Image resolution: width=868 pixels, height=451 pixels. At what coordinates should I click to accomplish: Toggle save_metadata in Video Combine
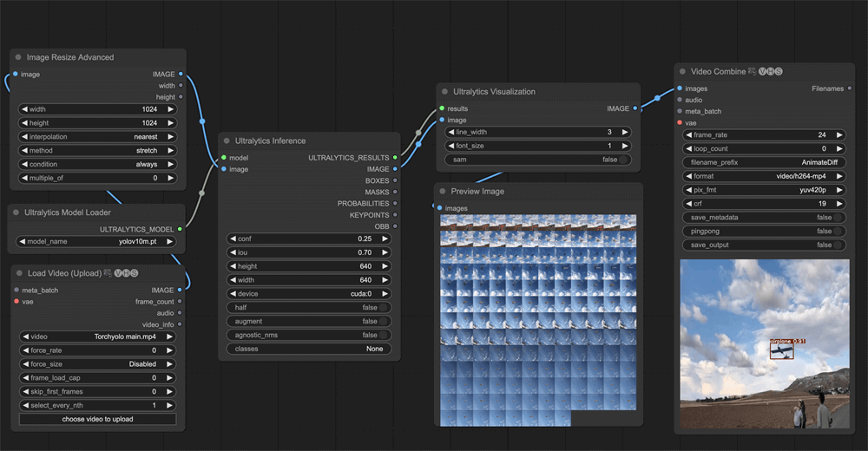765,218
